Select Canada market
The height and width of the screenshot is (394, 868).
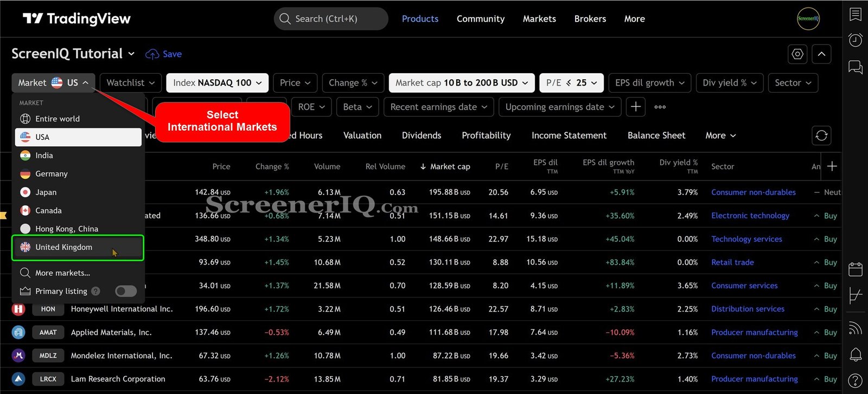click(78, 210)
